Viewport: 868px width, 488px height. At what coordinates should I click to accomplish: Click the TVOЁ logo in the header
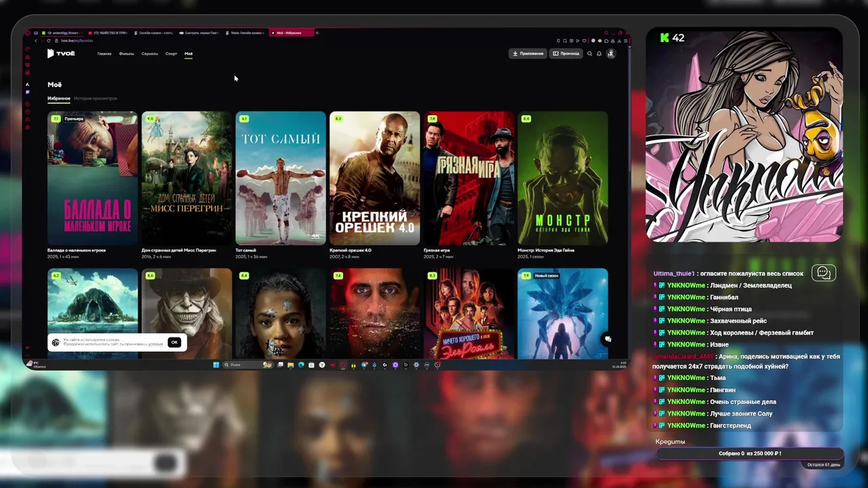[61, 54]
